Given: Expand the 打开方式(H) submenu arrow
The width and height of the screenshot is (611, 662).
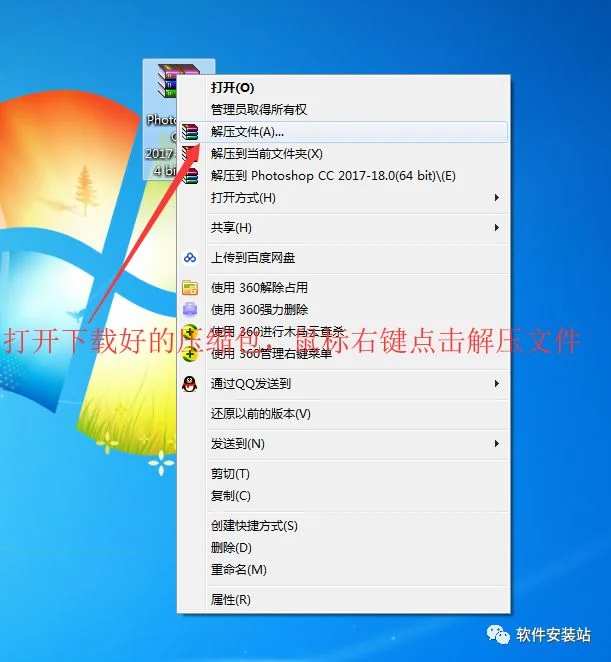Looking at the screenshot, I should (x=497, y=198).
